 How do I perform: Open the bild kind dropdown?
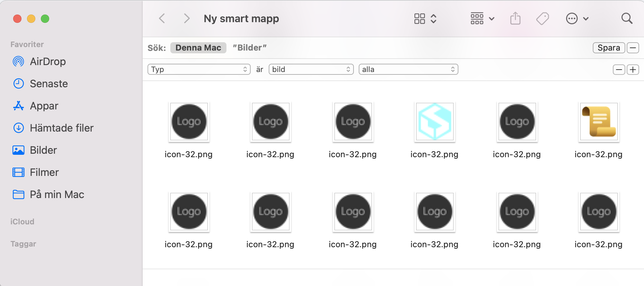[311, 69]
